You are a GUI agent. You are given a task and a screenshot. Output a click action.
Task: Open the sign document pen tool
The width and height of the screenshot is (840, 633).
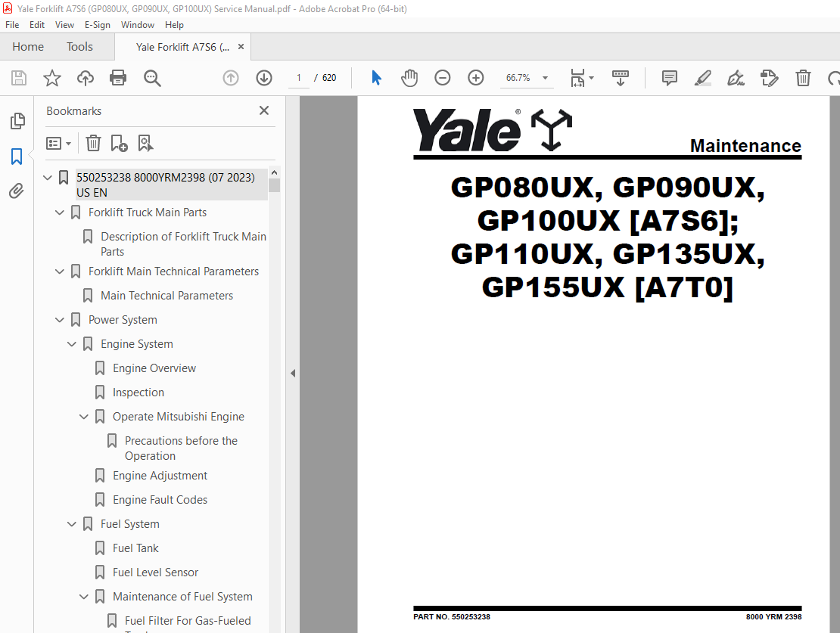pos(736,78)
